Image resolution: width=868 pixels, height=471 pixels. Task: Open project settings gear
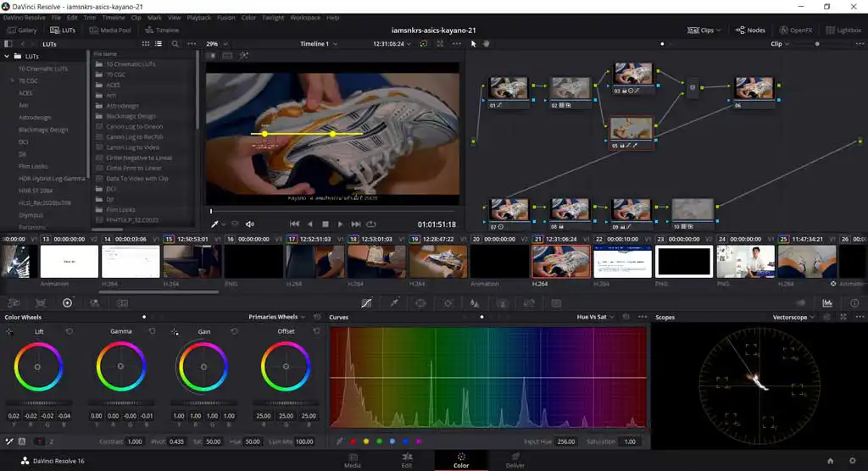pyautogui.click(x=853, y=461)
